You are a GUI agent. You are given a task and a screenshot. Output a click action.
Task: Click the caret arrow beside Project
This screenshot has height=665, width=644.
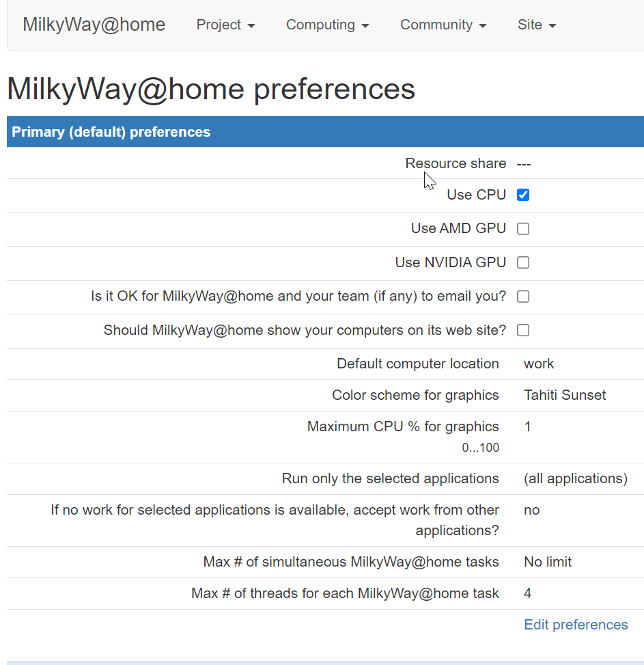(251, 26)
